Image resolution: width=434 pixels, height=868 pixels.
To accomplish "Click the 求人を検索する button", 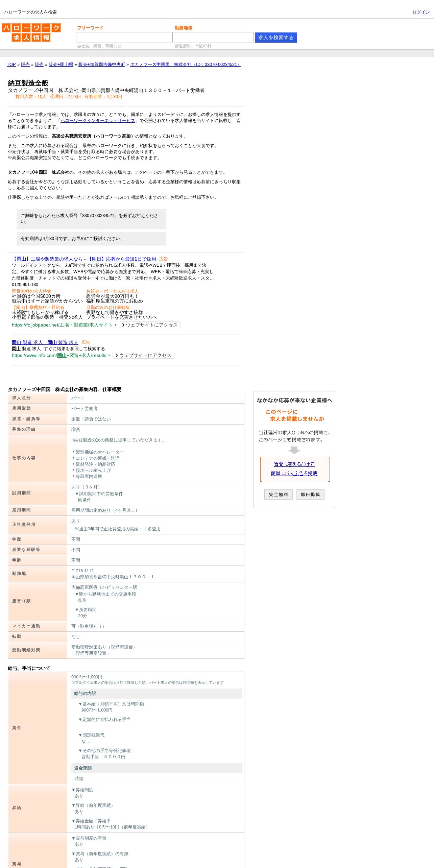I will click(x=276, y=38).
